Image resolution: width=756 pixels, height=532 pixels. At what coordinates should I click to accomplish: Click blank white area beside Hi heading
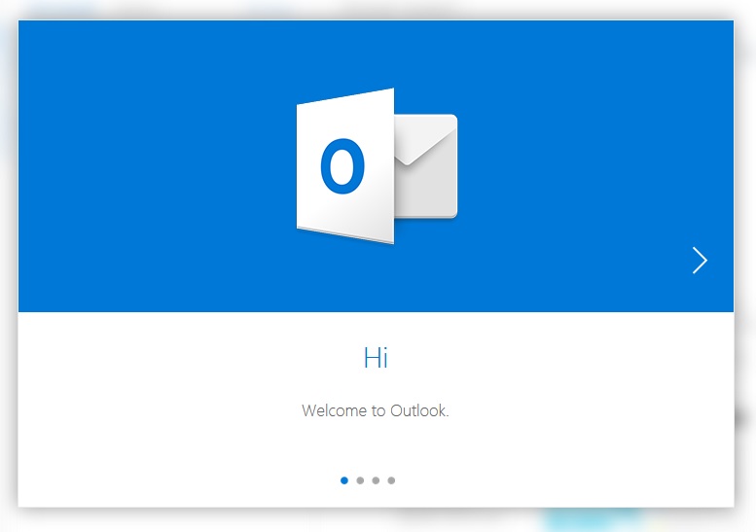pyautogui.click(x=193, y=358)
